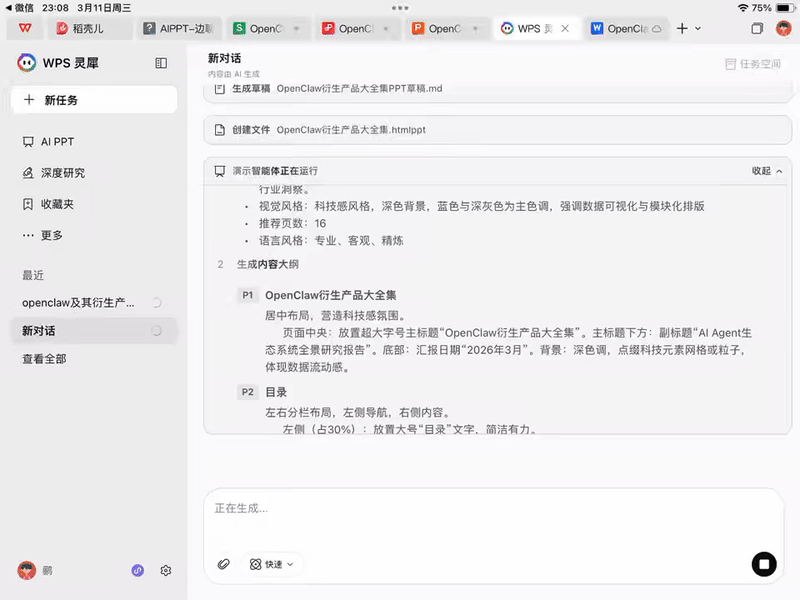Open the three-dot multitasking menu at top
Screen dimensions: 800x600
pos(400,8)
